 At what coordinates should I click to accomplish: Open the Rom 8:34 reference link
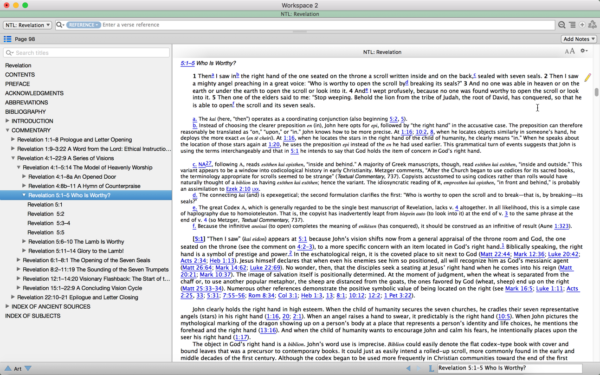[x=261, y=295]
